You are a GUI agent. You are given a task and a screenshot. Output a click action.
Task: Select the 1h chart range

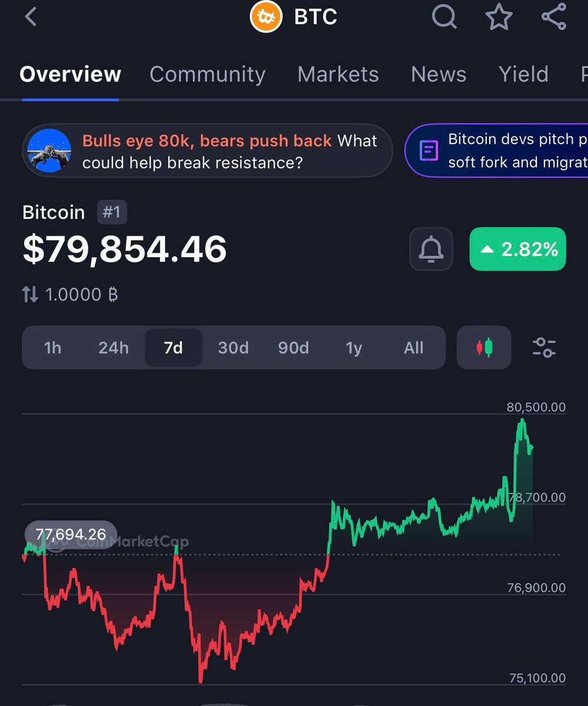coord(52,348)
